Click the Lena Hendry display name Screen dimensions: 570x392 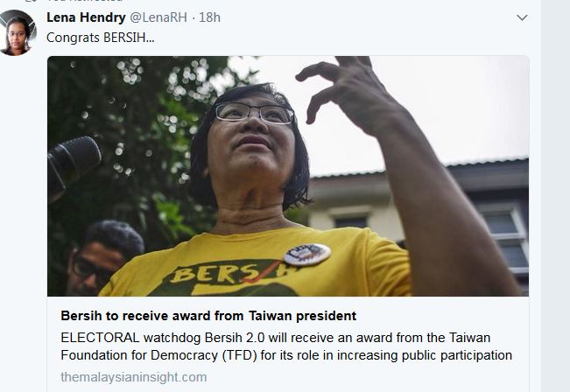(x=86, y=17)
